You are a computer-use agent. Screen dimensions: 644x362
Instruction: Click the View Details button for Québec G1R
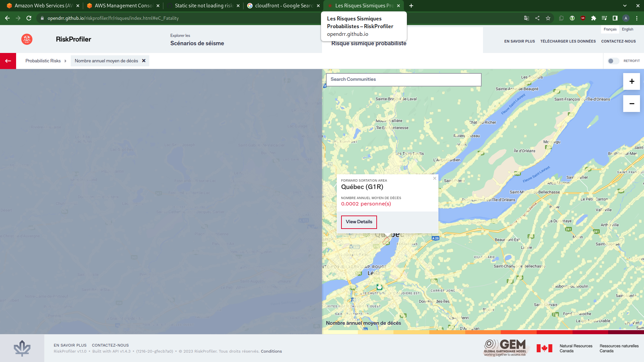tap(359, 222)
